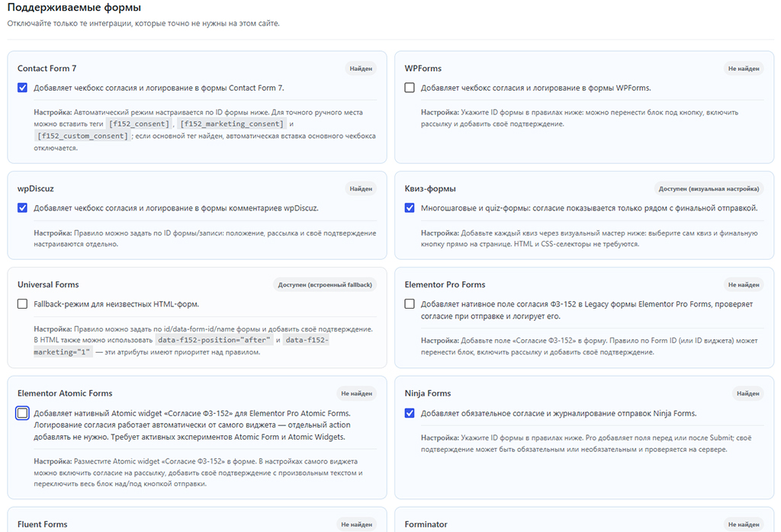
Task: Click the 'Найден' badge on Contact Form 7
Action: pyautogui.click(x=361, y=69)
